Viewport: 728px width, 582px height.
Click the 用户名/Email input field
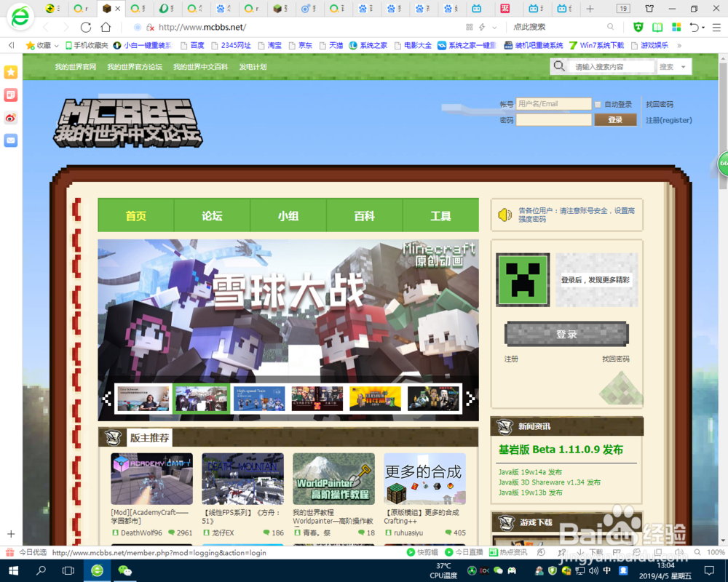coord(555,103)
